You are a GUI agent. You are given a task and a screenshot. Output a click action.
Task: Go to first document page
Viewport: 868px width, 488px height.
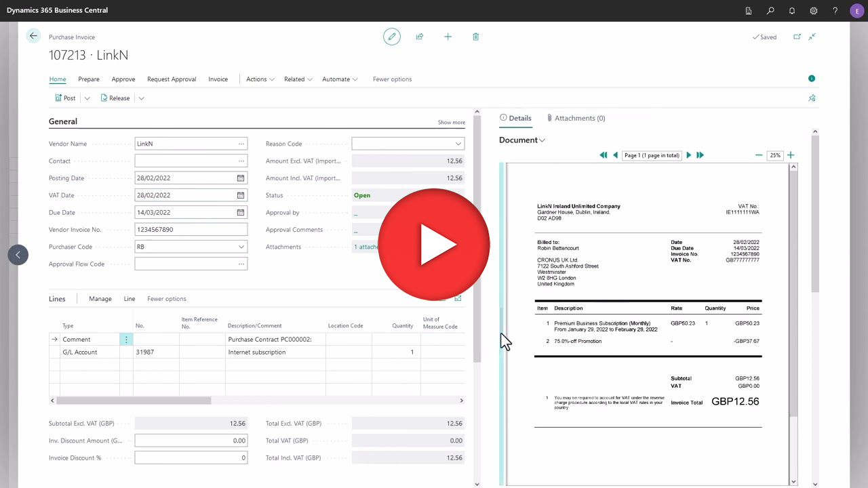click(603, 155)
